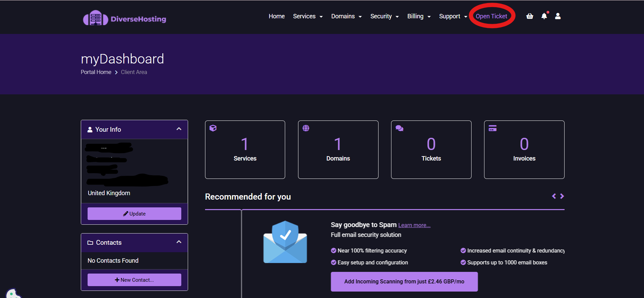644x298 pixels.
Task: Open the shopping basket icon
Action: [530, 16]
